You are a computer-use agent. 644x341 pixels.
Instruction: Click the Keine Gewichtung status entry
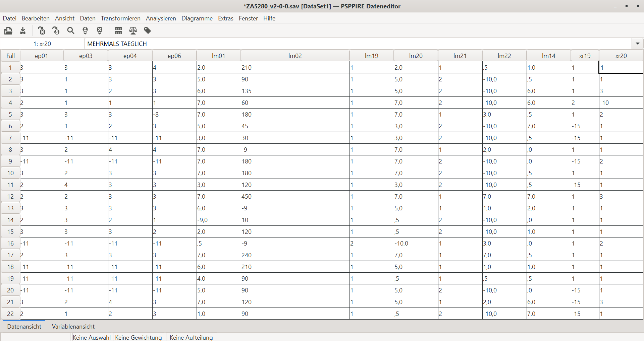pyautogui.click(x=139, y=337)
